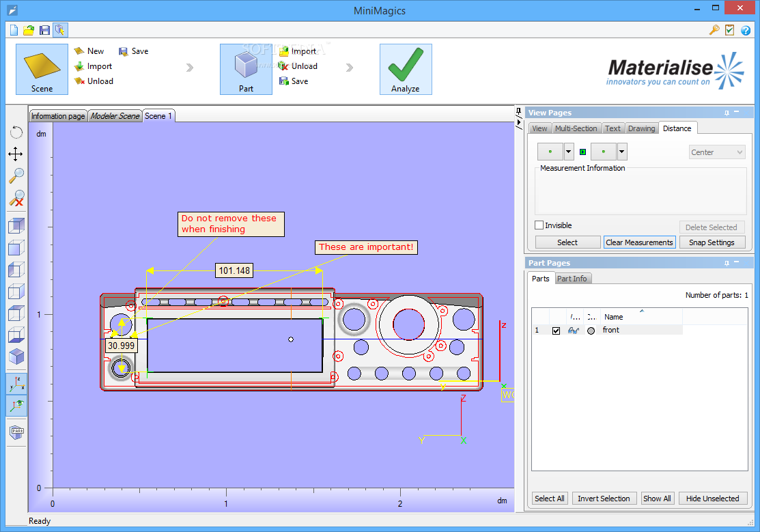Select the Scene 1 tab
The height and width of the screenshot is (532, 760).
click(x=158, y=116)
